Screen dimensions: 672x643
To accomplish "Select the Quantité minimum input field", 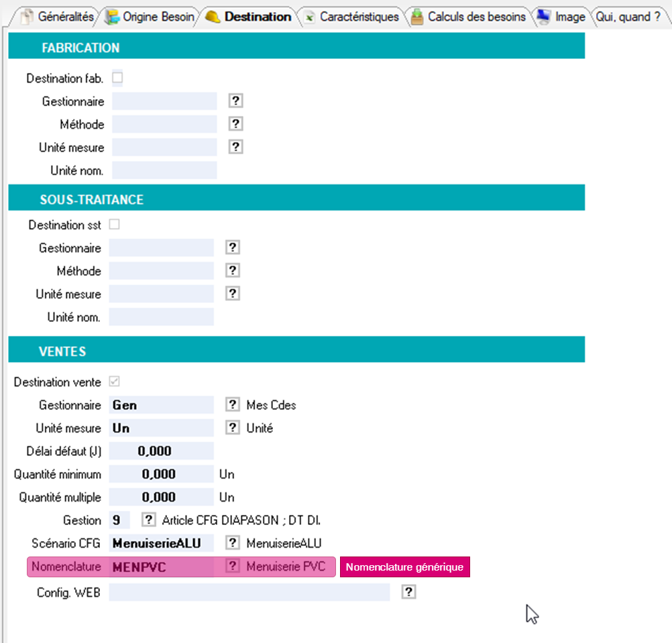I will coord(161,474).
